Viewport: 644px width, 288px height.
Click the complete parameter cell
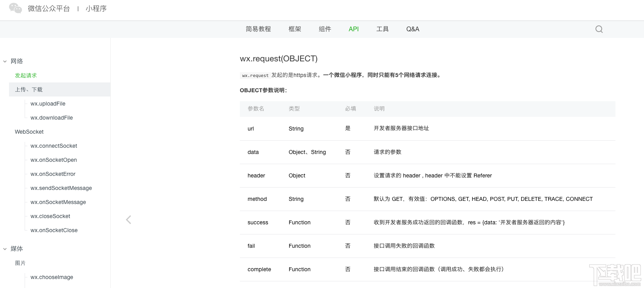[x=259, y=269]
